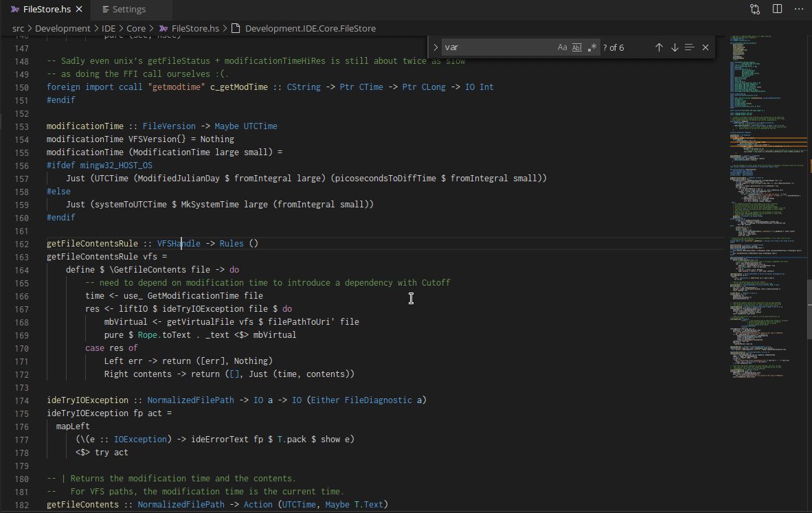Click the 'IDE' breadcrumb segment

(109, 28)
